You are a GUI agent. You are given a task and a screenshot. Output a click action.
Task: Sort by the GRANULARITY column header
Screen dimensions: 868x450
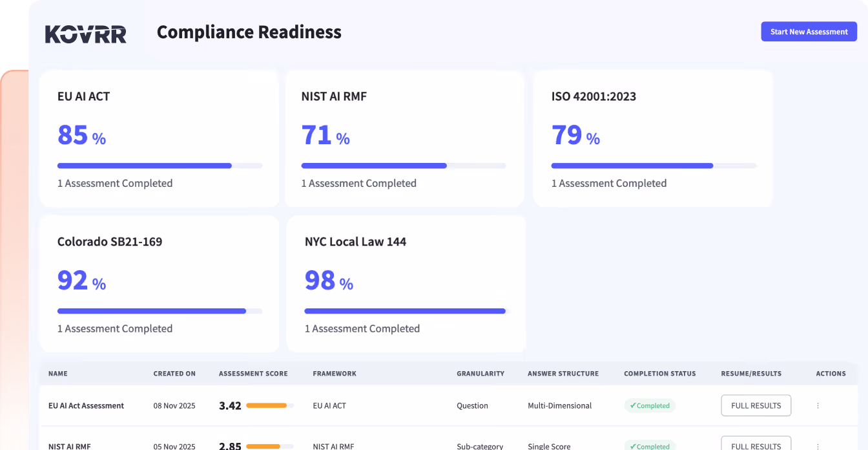(x=480, y=374)
